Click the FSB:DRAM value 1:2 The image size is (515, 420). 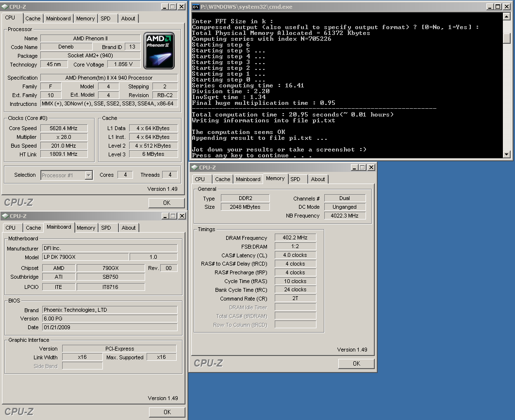coord(295,247)
